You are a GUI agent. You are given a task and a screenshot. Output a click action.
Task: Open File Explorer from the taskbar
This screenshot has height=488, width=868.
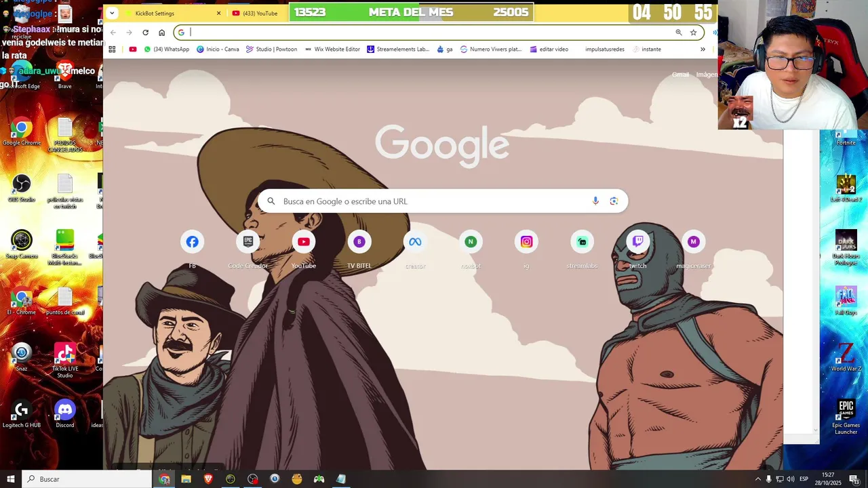pyautogui.click(x=186, y=479)
